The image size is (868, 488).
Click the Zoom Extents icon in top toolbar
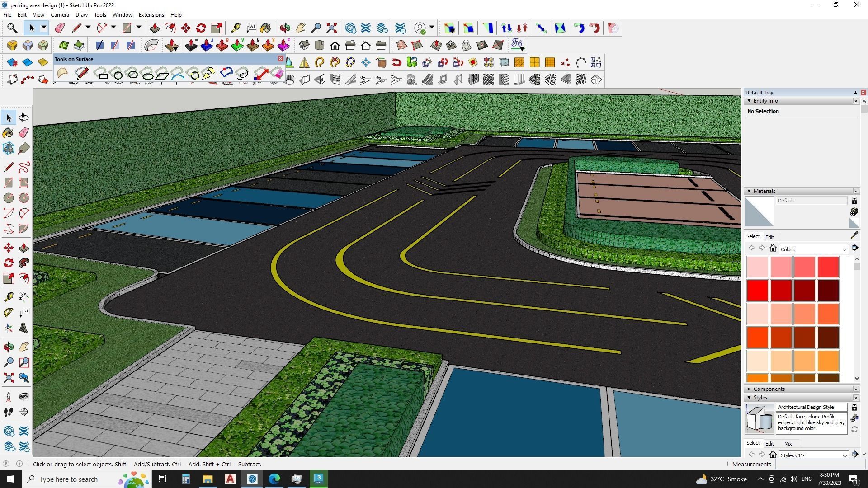(331, 28)
